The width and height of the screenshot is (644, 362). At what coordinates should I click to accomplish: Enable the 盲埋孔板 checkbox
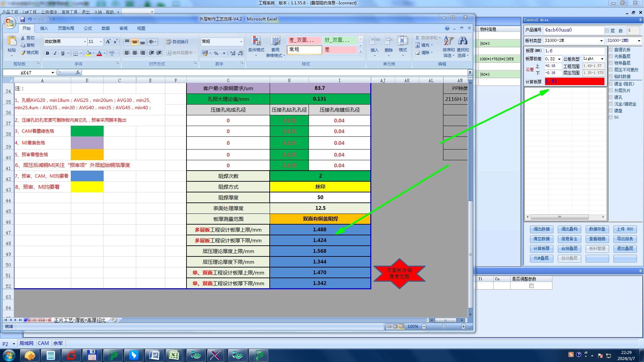[x=611, y=50]
